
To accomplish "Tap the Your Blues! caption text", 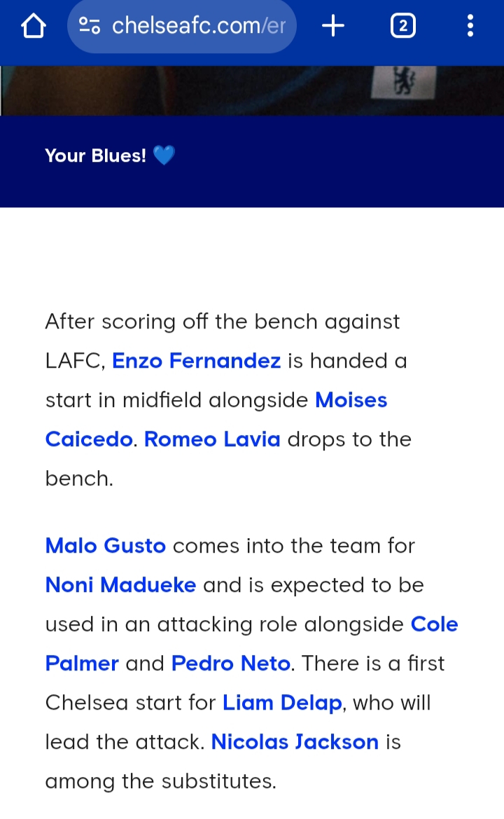I will tap(95, 156).
